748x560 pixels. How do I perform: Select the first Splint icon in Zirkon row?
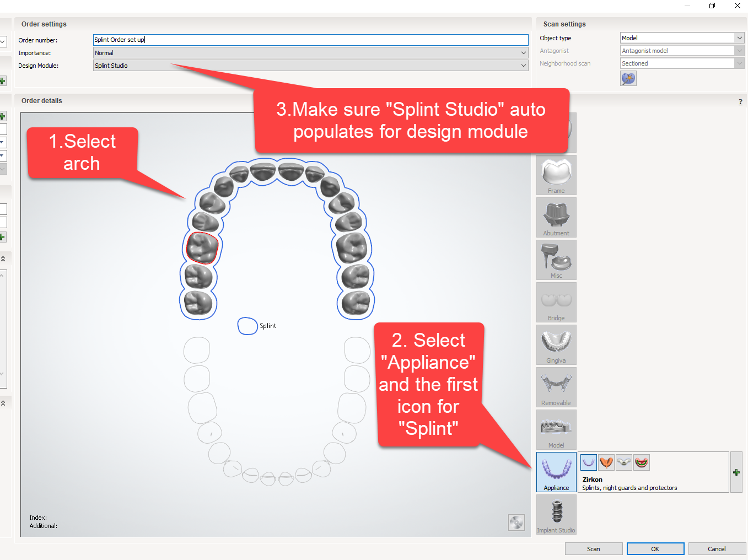coord(588,462)
